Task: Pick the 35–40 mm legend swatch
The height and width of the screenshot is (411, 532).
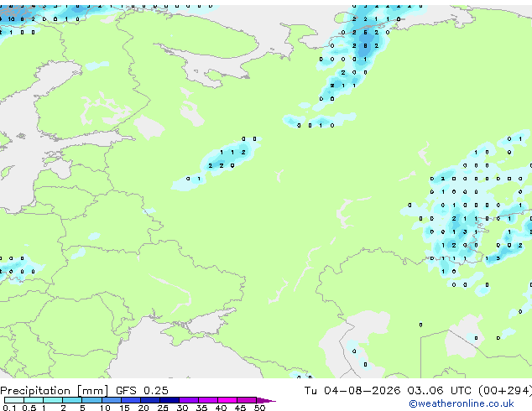Action: [208, 400]
